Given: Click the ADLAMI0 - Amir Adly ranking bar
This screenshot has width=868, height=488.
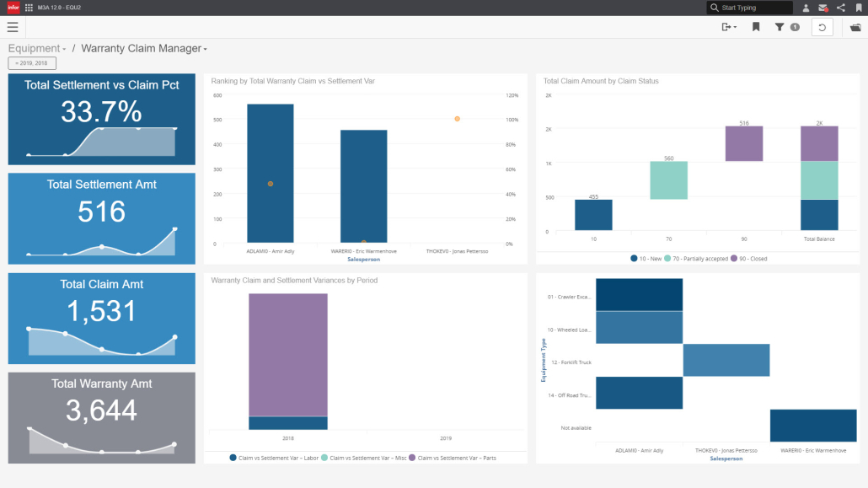Looking at the screenshot, I should (x=270, y=174).
